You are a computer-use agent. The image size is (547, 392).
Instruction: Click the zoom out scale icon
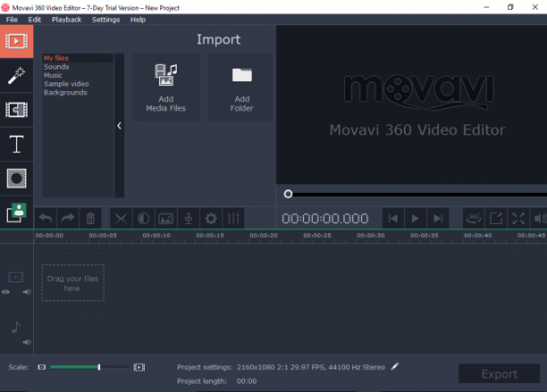coord(41,367)
